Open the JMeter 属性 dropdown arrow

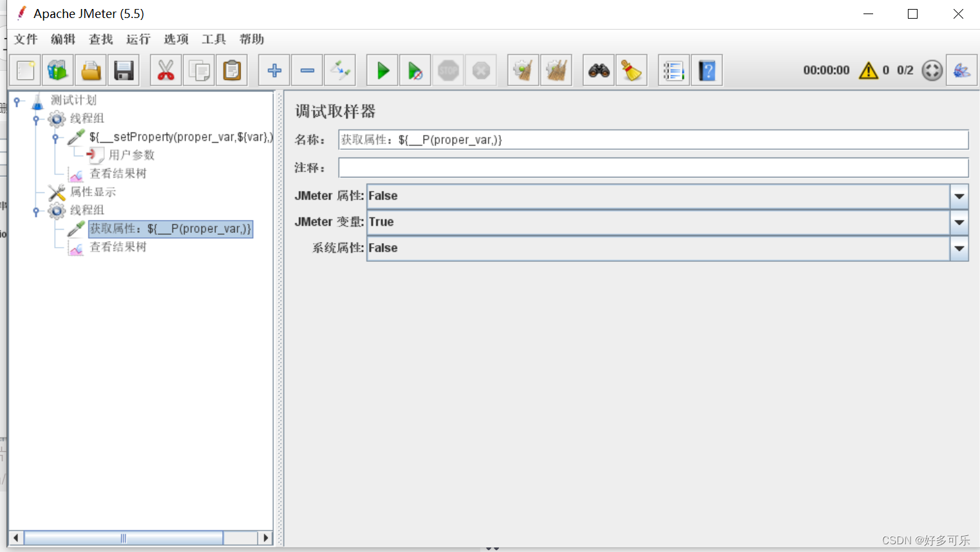coord(959,196)
